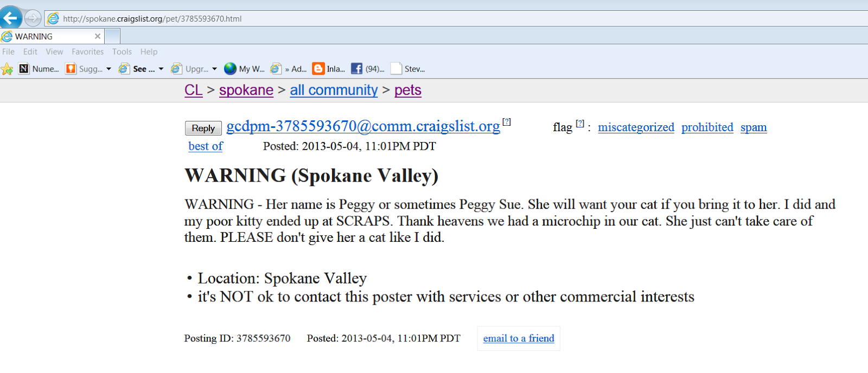868x373 pixels.
Task: Click the Forward navigation arrow
Action: click(33, 18)
